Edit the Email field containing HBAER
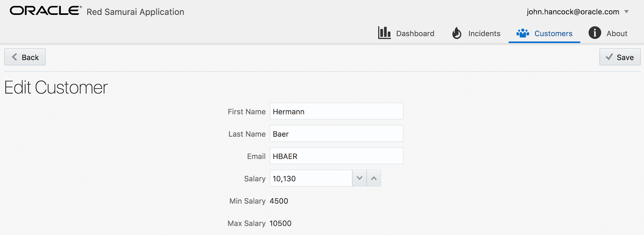This screenshot has width=644, height=235. coord(336,156)
